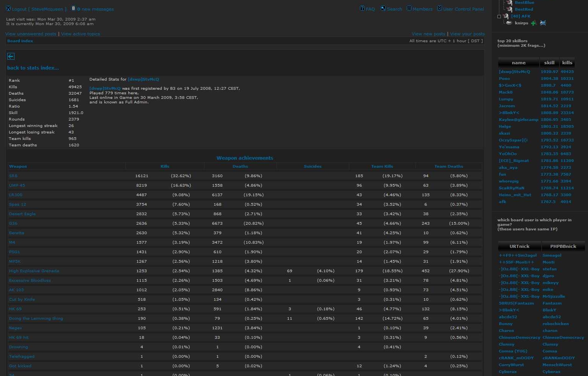Open the SR8 weapon stats link
The width and height of the screenshot is (588, 376).
[x=13, y=176]
